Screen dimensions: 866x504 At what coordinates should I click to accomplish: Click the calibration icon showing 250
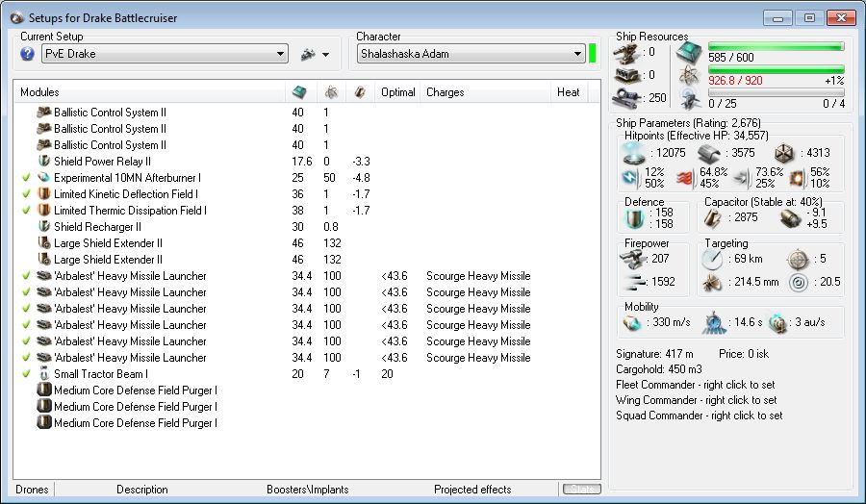click(626, 98)
